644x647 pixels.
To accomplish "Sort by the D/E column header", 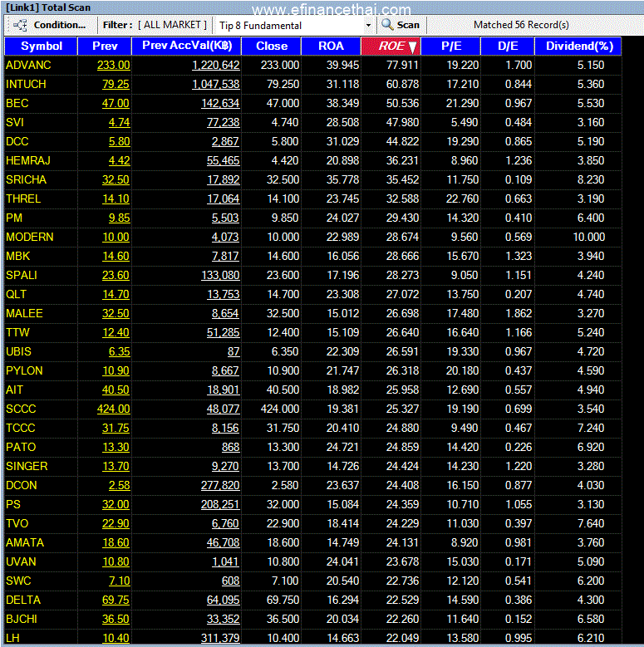I will click(x=508, y=46).
